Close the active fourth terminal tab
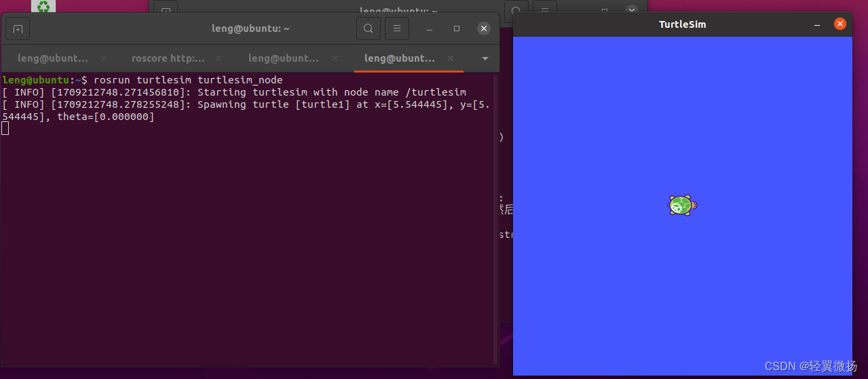The height and width of the screenshot is (379, 868). tap(451, 58)
